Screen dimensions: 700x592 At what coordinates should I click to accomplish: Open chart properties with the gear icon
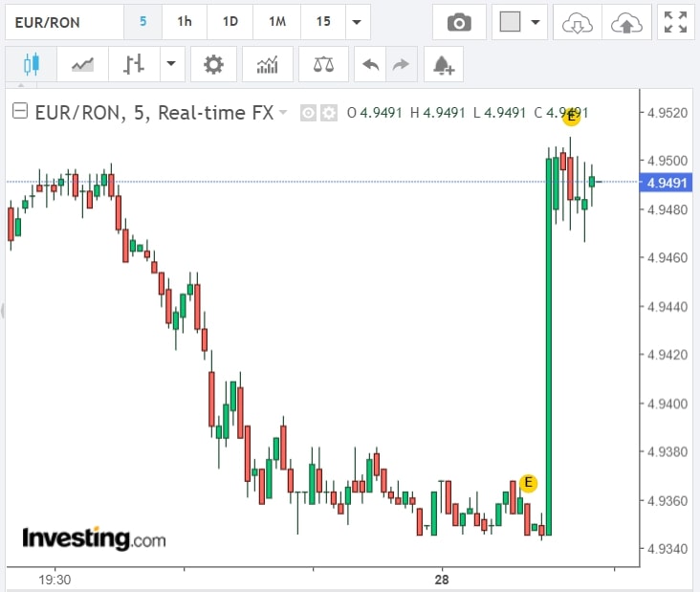click(x=213, y=65)
